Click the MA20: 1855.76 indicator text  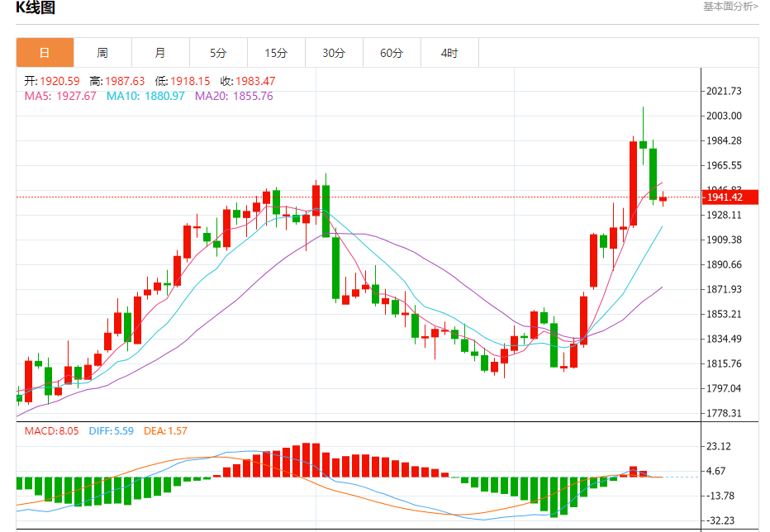point(234,96)
